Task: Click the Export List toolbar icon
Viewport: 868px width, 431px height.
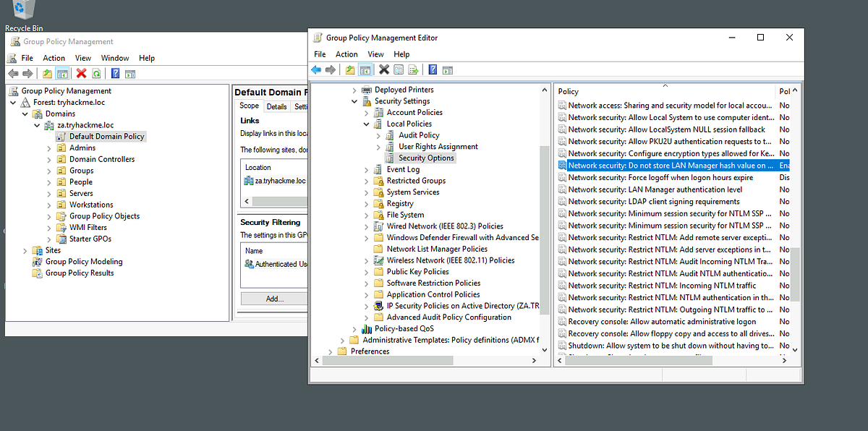Action: click(x=413, y=69)
